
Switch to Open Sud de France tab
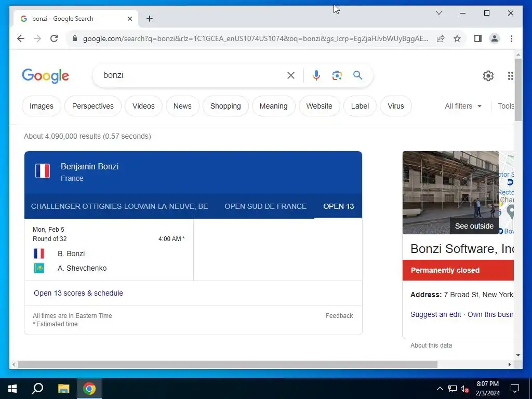(x=265, y=206)
